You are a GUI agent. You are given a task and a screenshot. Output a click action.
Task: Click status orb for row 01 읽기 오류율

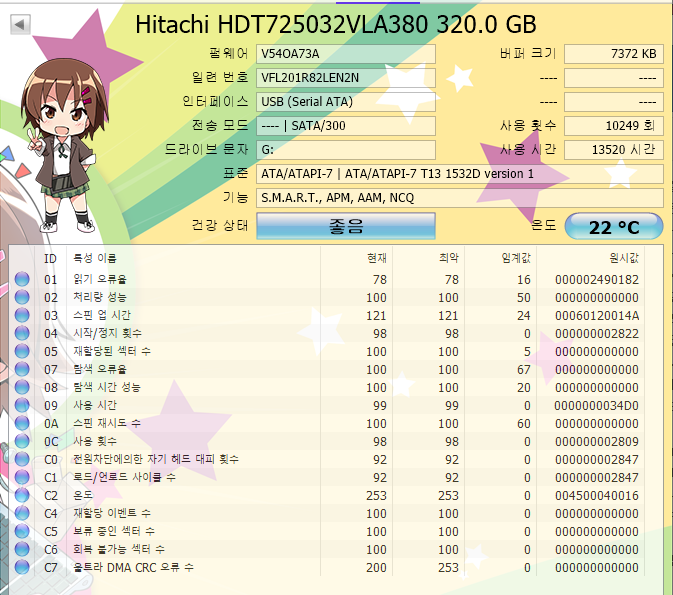pos(22,279)
